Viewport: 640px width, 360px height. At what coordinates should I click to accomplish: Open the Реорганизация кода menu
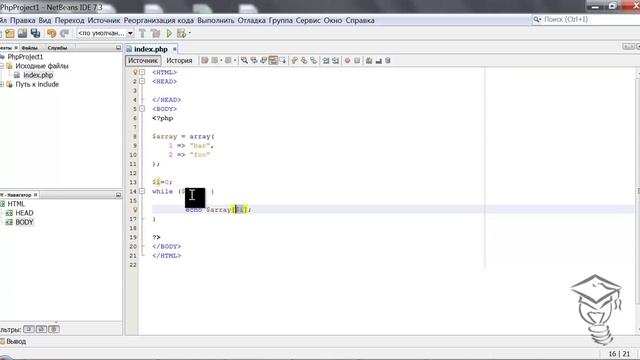coord(159,20)
